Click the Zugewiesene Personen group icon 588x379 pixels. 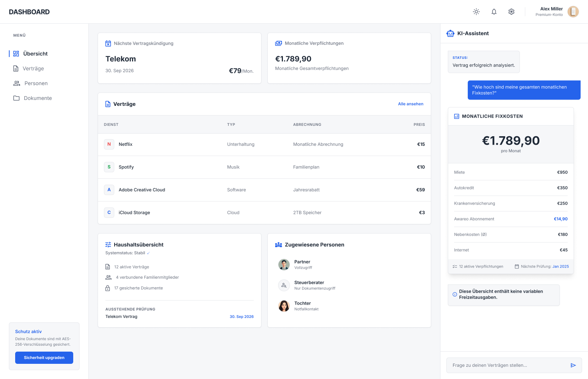click(x=278, y=245)
